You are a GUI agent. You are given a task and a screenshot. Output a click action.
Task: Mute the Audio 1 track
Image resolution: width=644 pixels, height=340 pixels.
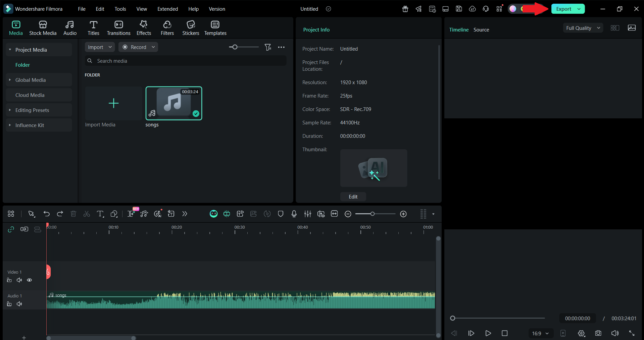(19, 304)
